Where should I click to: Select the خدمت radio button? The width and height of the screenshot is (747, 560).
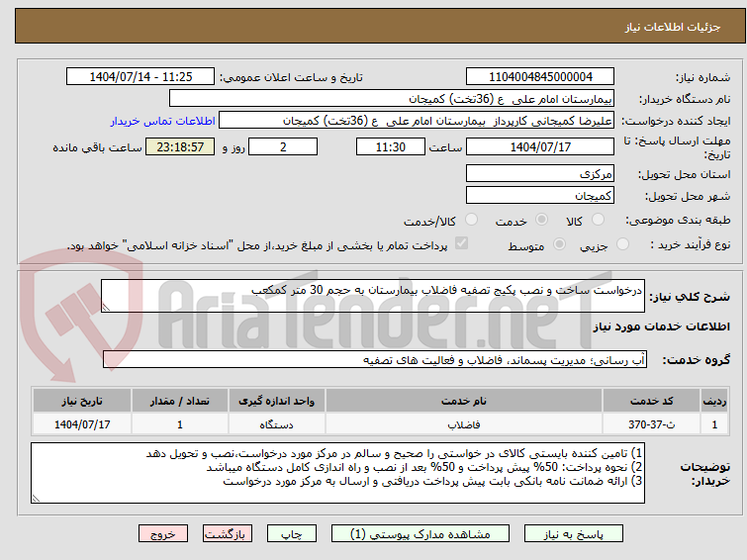pyautogui.click(x=541, y=220)
